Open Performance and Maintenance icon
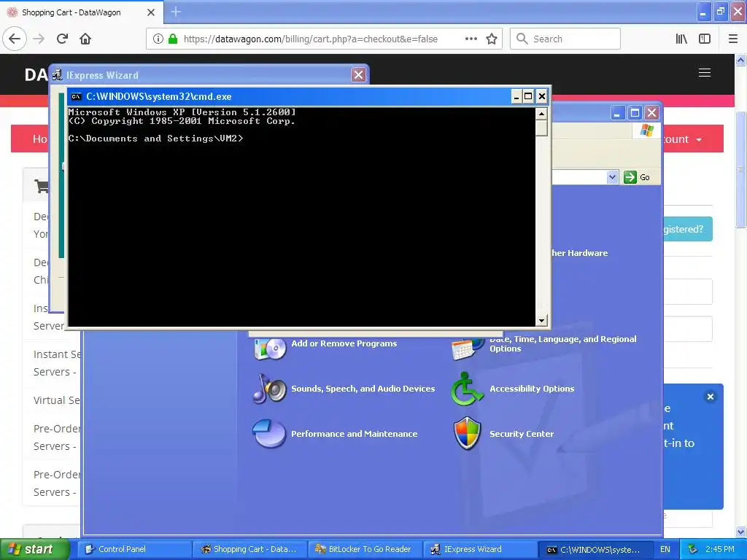Image resolution: width=747 pixels, height=560 pixels. tap(270, 433)
